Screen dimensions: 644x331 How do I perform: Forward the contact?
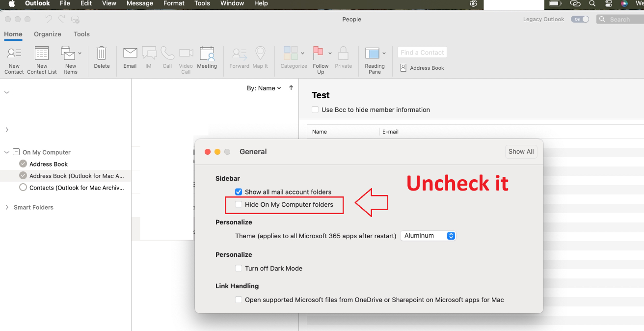point(240,58)
